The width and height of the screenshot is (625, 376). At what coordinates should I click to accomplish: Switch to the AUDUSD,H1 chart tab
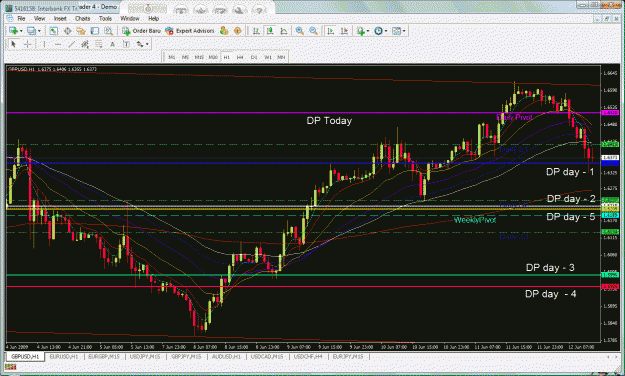[x=226, y=356]
